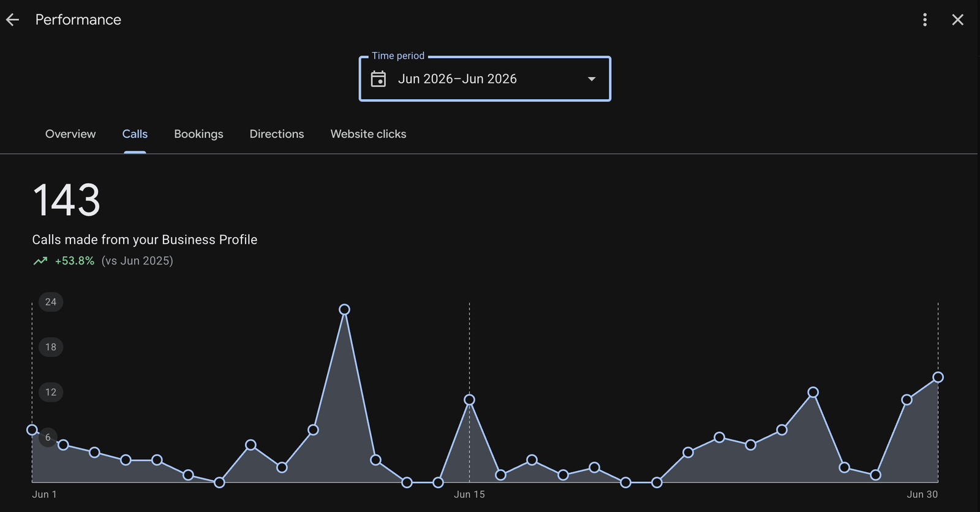Viewport: 980px width, 512px height.
Task: Select the last data point at Jun 30
Action: 938,377
